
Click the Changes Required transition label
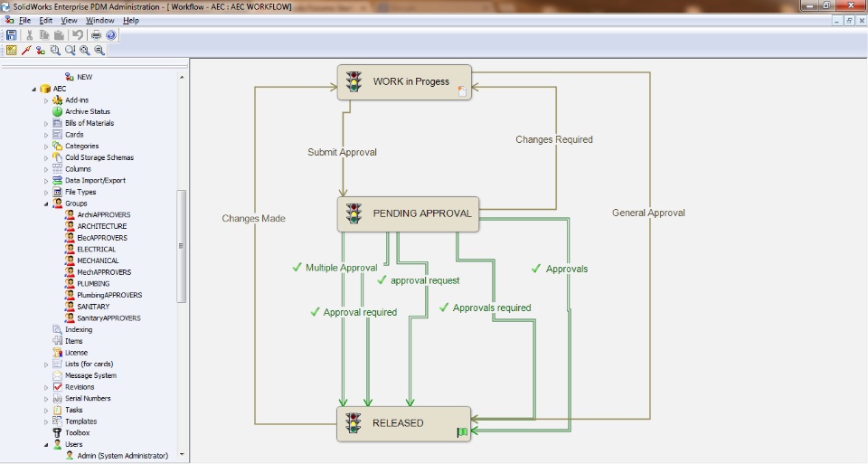pos(554,139)
